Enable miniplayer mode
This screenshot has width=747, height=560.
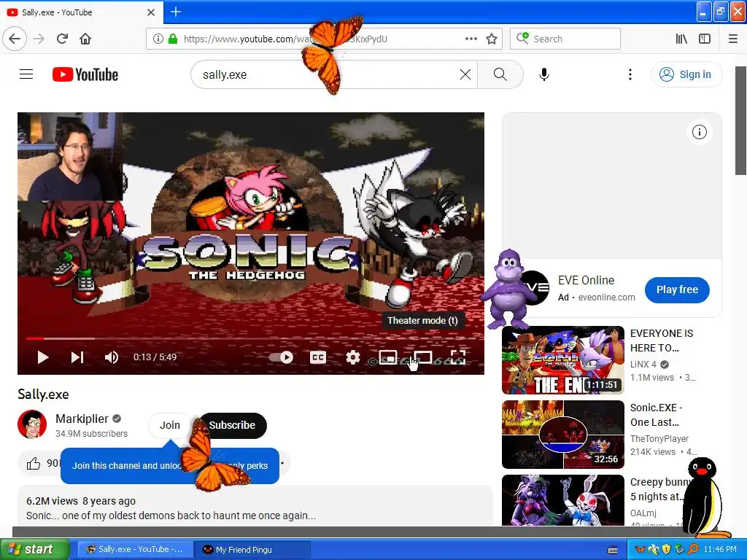388,357
